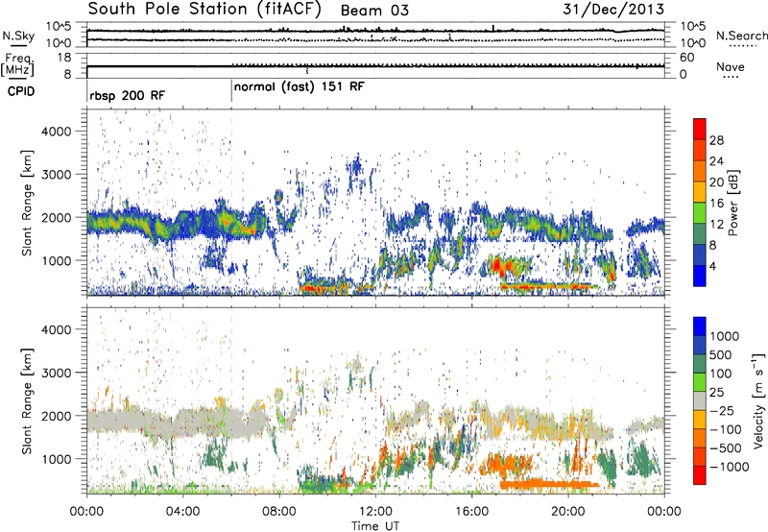
Task: Click the red top segment of Power colorbar
Action: pyautogui.click(x=700, y=129)
